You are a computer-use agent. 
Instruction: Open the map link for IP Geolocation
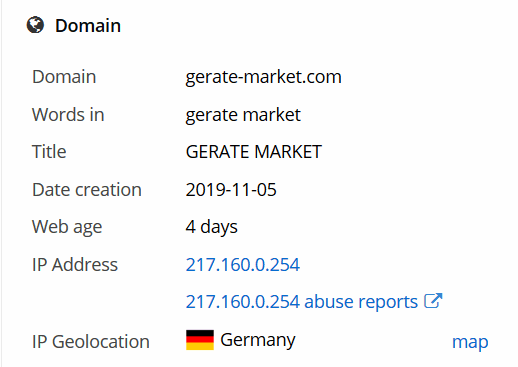(470, 342)
